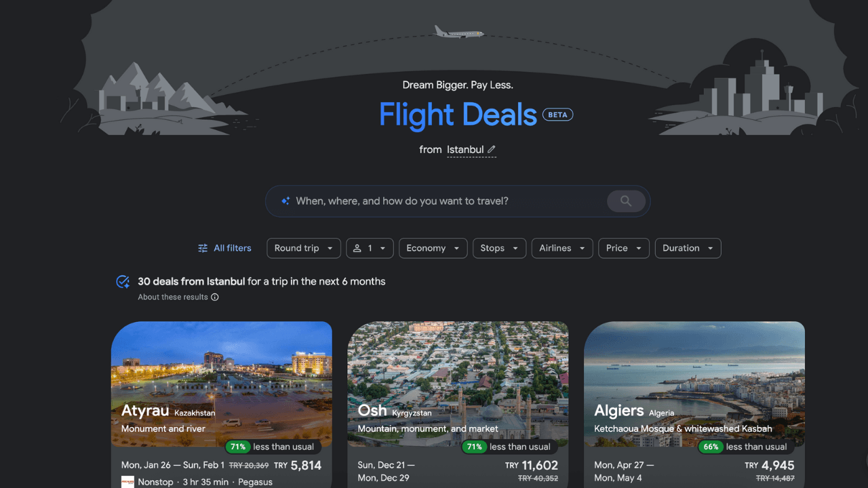Open All filters panel
The height and width of the screenshot is (488, 868).
point(224,248)
